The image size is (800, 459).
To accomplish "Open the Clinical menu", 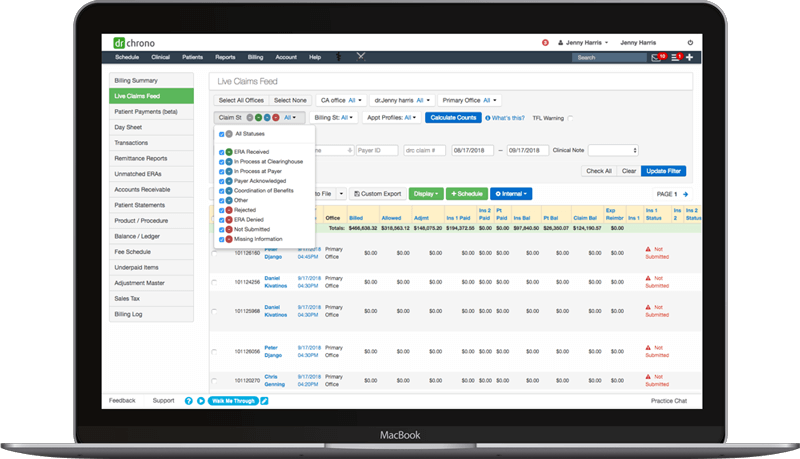I will (160, 57).
